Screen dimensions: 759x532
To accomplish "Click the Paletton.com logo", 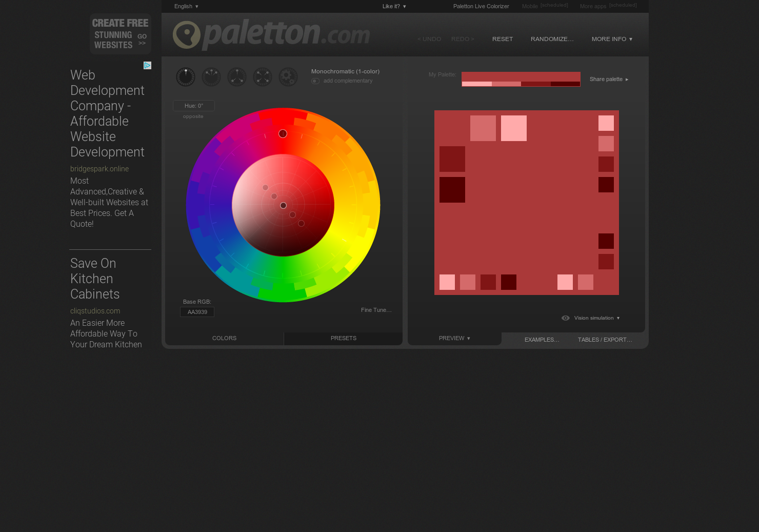I will click(271, 34).
